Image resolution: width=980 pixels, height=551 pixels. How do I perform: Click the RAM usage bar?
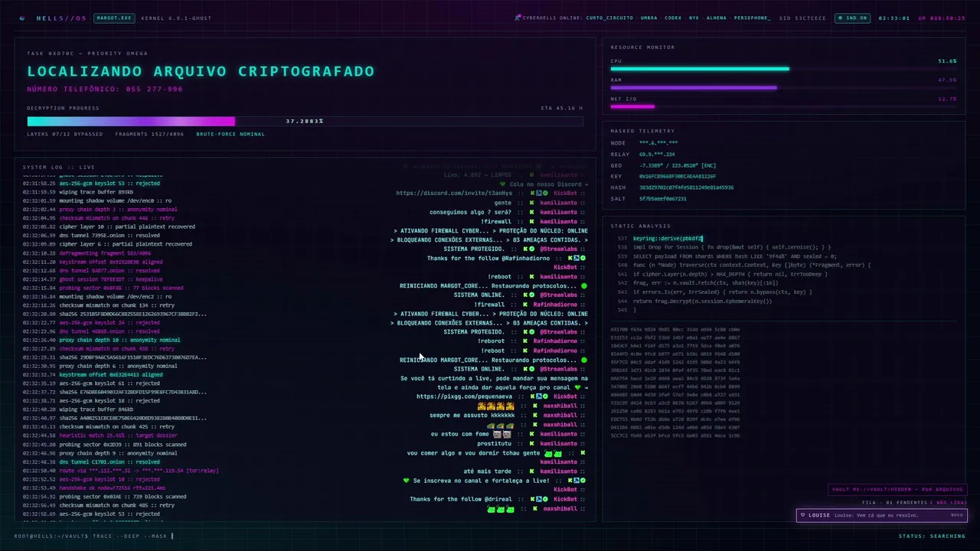[x=783, y=88]
